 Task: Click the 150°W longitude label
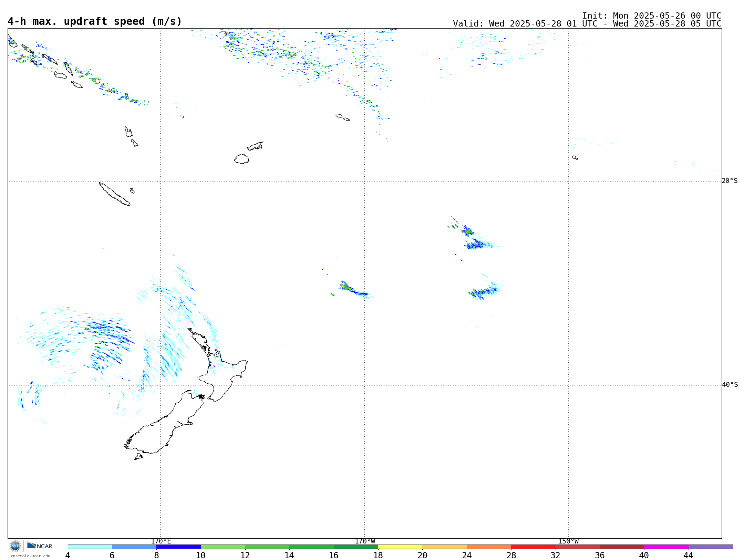568,541
